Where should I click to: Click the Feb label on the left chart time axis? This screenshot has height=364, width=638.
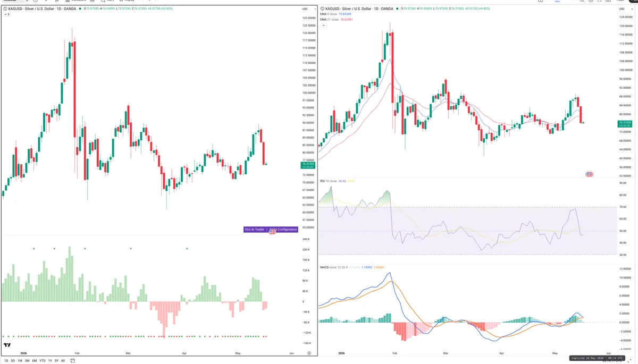77,352
